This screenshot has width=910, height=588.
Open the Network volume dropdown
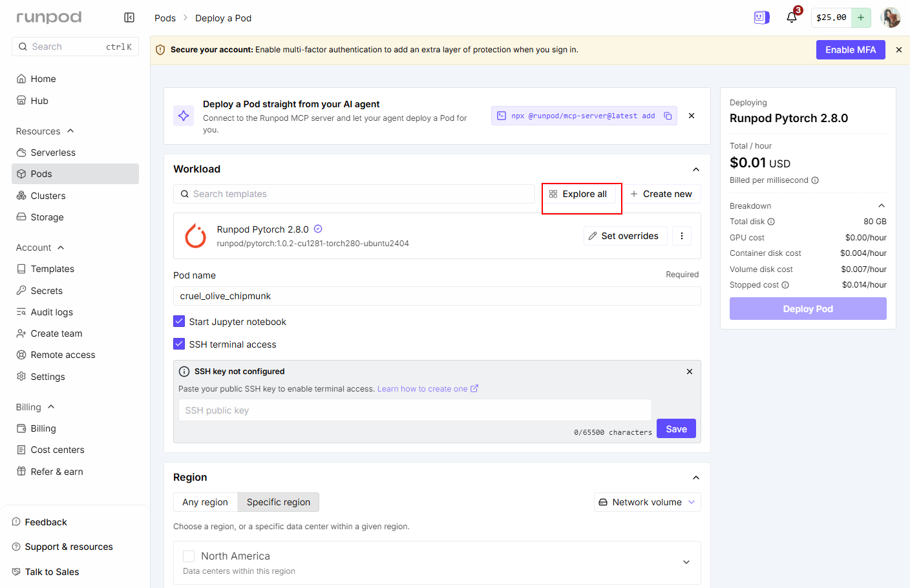[648, 502]
